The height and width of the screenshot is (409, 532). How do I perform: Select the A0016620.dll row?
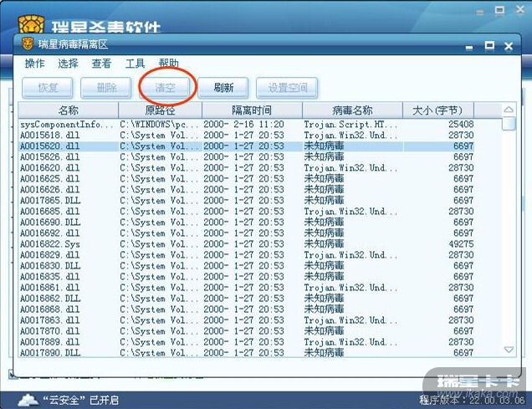click(x=246, y=167)
